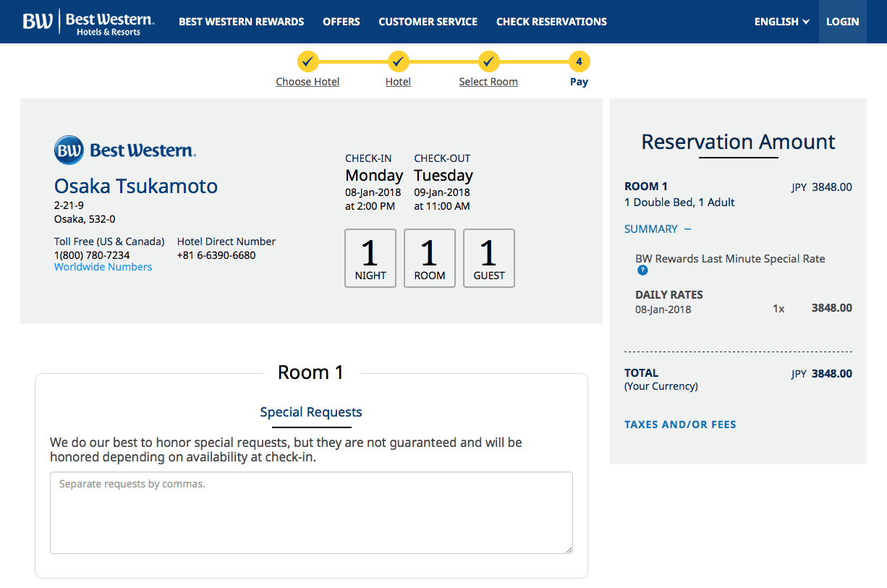Return to the Choose Hotel step link

[307, 82]
